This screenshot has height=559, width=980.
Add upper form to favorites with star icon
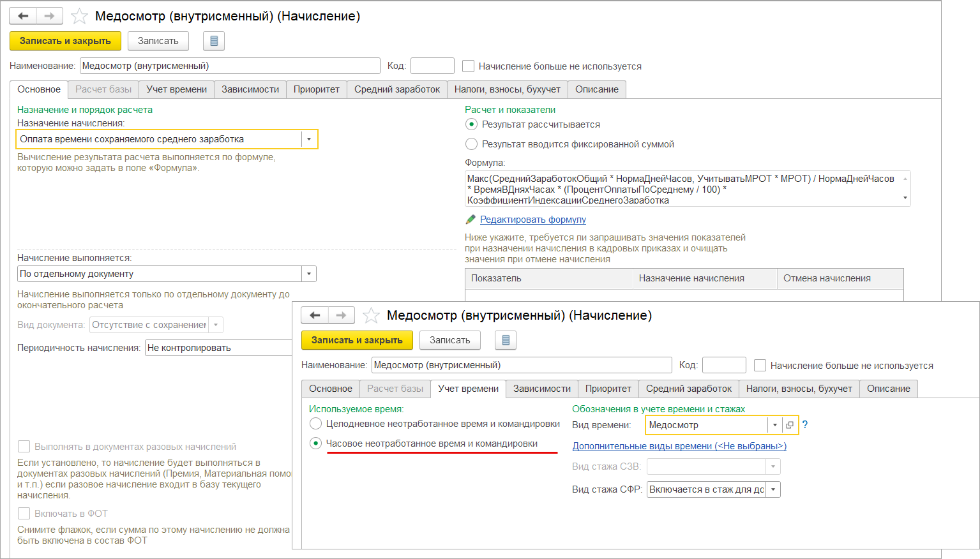(x=79, y=16)
